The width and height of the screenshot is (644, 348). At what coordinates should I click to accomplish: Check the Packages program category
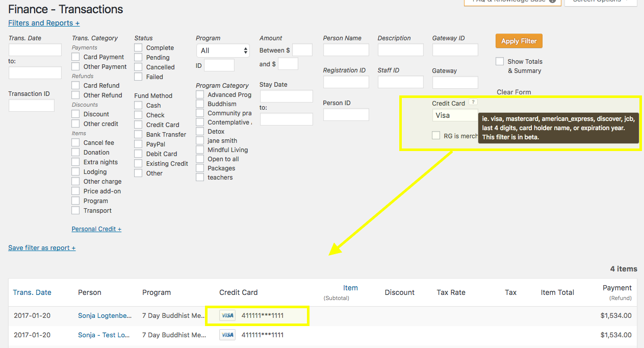[x=200, y=168]
